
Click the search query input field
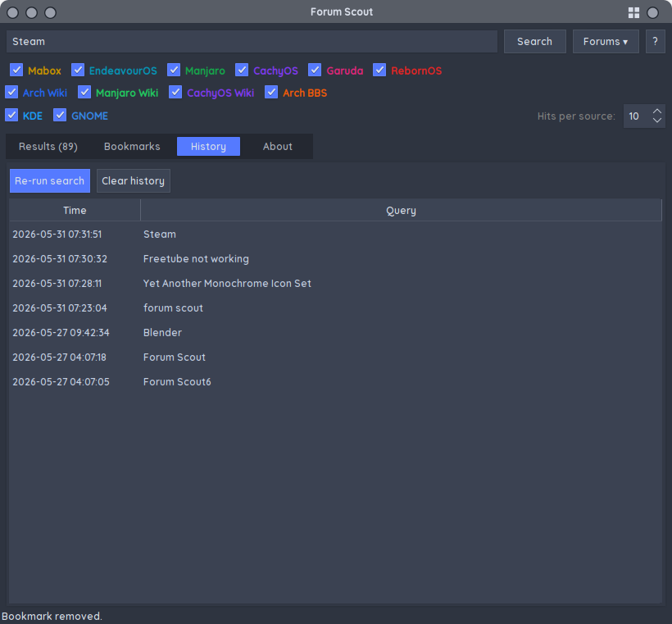click(252, 42)
